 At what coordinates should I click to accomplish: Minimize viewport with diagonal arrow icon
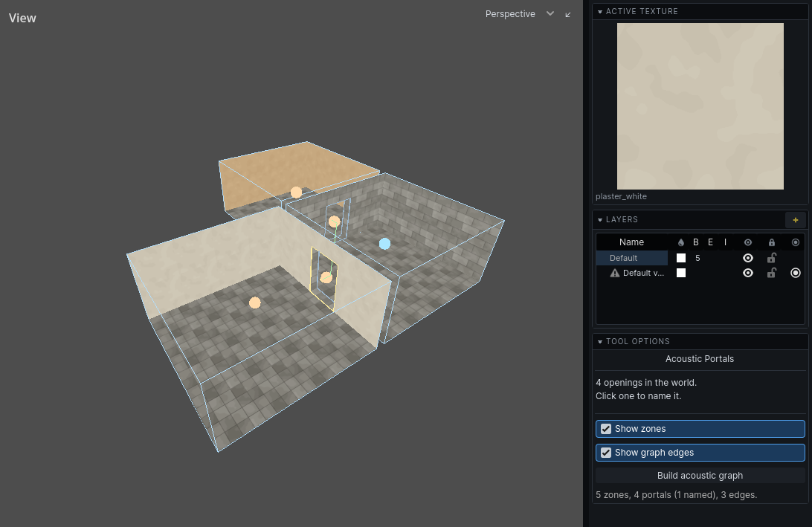tap(568, 15)
